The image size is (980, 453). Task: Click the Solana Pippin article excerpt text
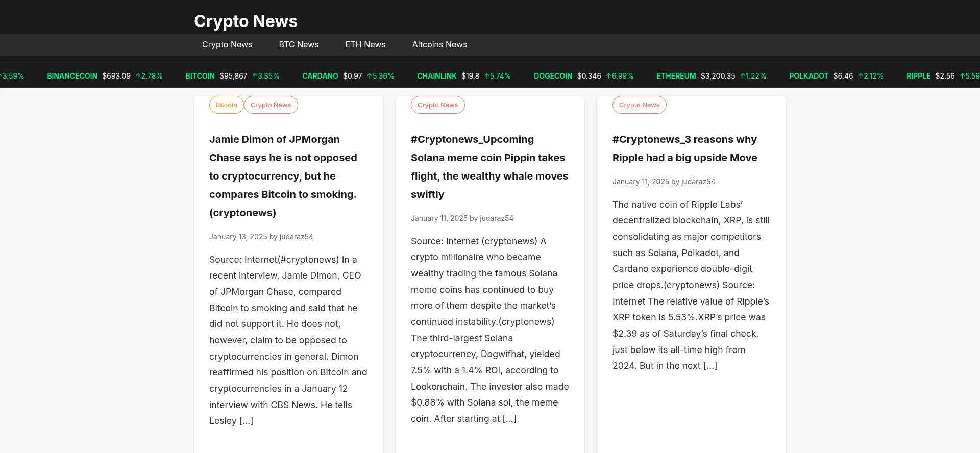(x=490, y=330)
